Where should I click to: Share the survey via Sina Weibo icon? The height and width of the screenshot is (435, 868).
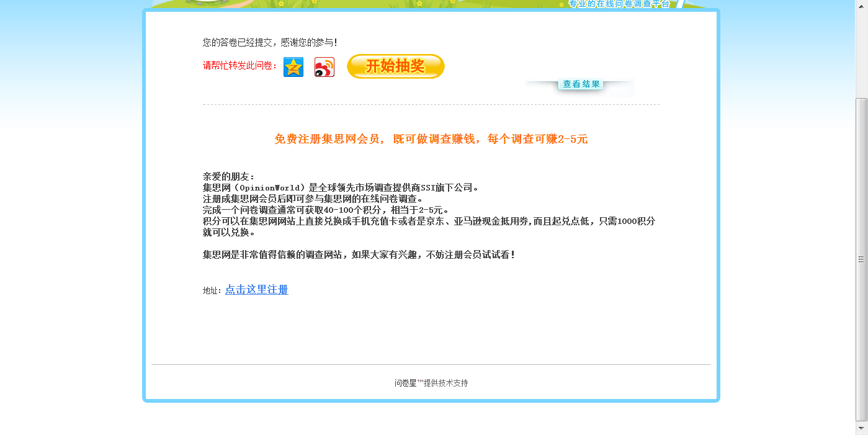click(x=324, y=67)
